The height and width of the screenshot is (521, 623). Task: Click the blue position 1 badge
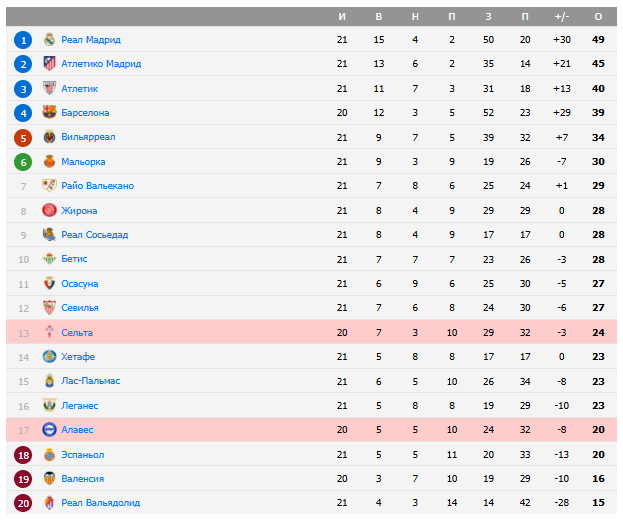[23, 40]
